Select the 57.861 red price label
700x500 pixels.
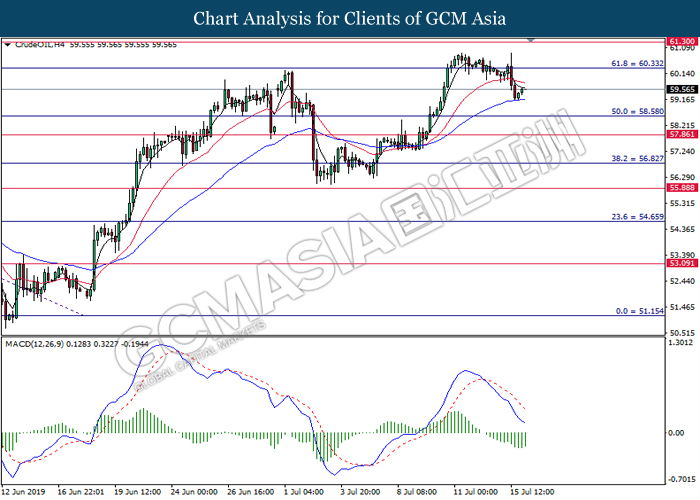point(682,134)
